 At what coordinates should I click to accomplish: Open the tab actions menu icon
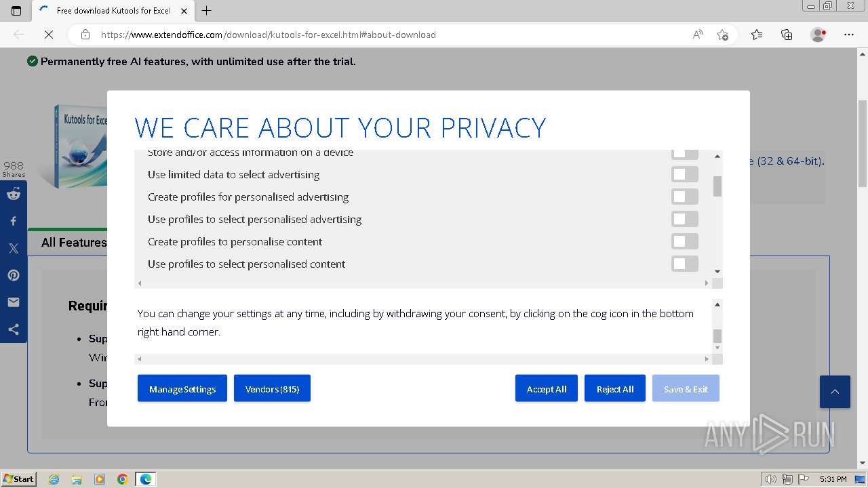tap(16, 10)
